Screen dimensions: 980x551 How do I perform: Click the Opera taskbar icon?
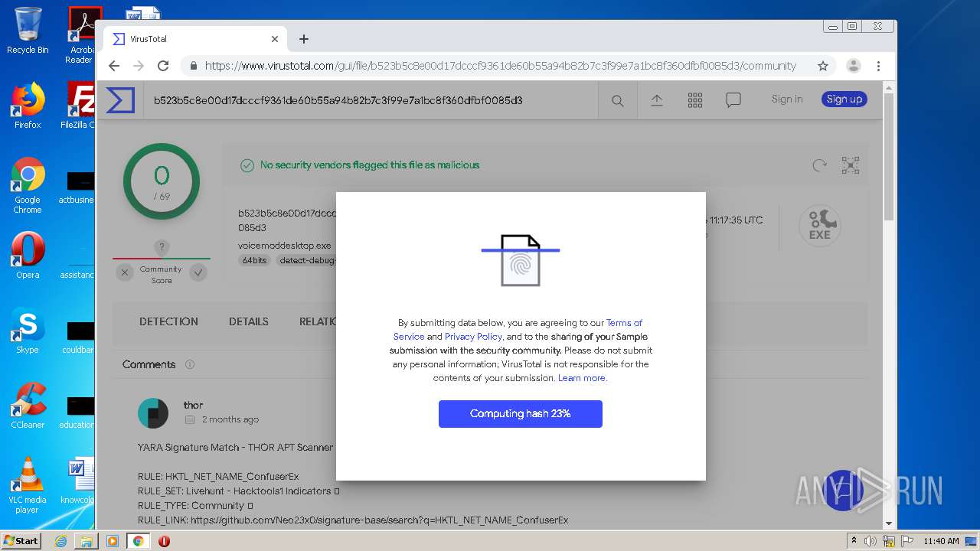click(x=164, y=541)
